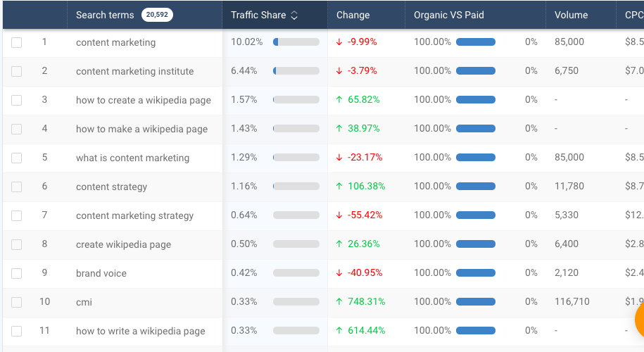Click the red down arrow beside -55.42%

(339, 215)
